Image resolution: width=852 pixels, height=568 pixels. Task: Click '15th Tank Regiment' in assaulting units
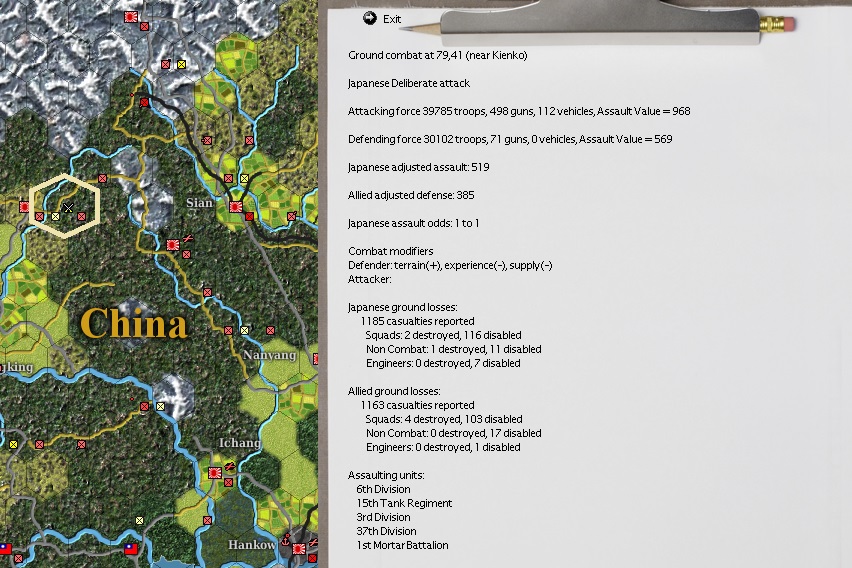[404, 503]
